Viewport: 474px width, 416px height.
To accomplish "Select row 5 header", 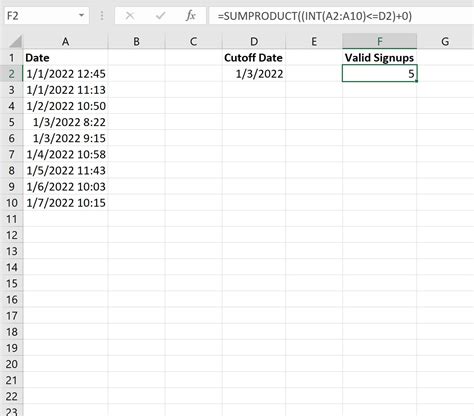I will coord(12,122).
